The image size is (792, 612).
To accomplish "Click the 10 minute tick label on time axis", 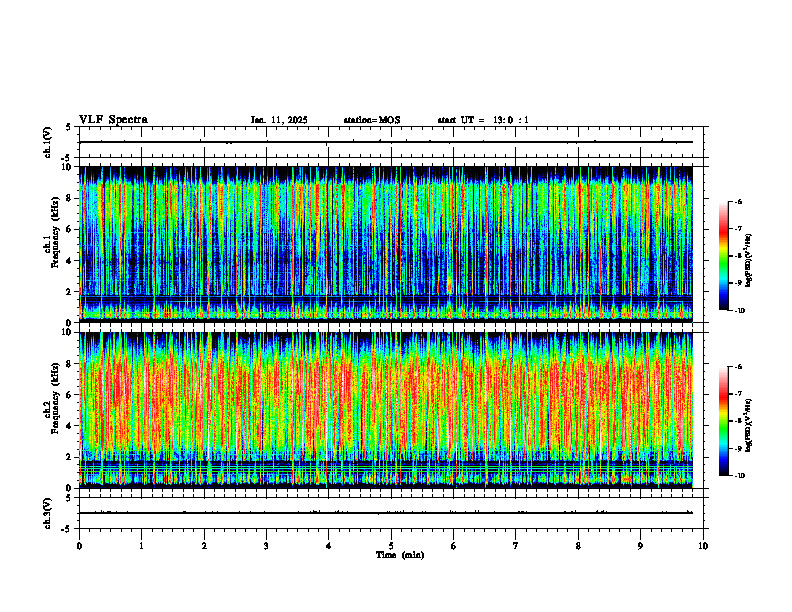I will click(x=703, y=546).
